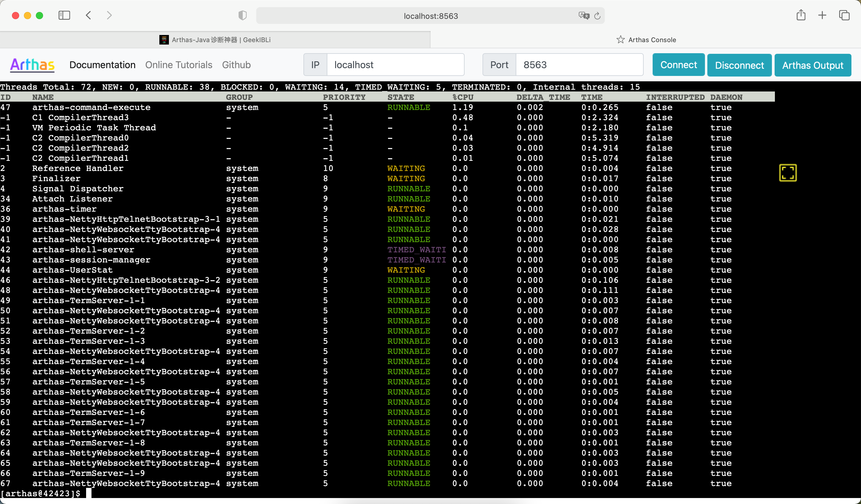Click the arthas-shell-server thread name
The image size is (861, 504).
point(83,250)
